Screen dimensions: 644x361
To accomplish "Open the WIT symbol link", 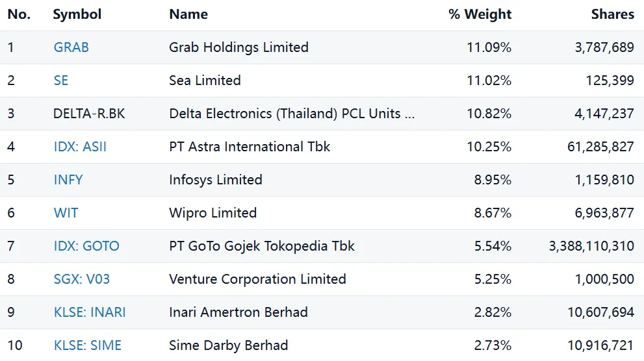I will [66, 213].
